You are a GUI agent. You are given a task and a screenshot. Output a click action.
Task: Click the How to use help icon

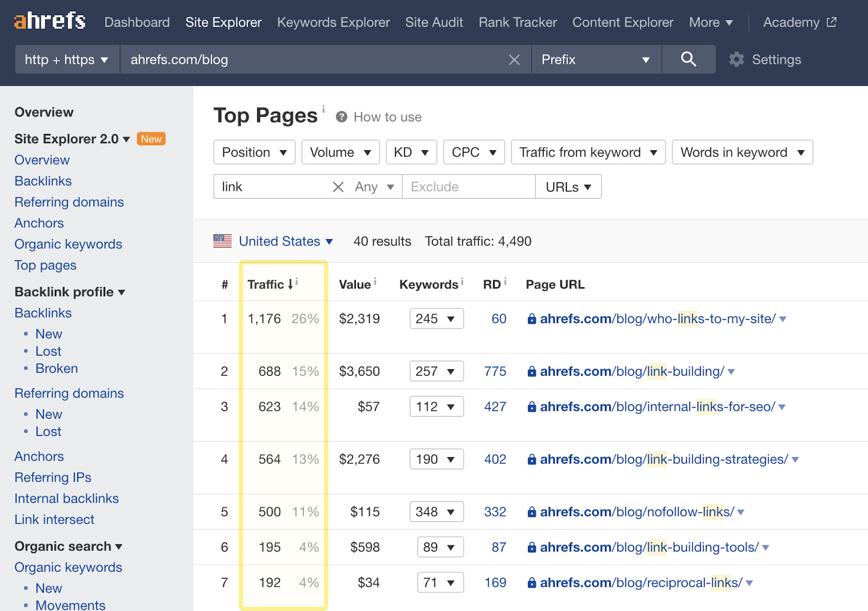341,117
